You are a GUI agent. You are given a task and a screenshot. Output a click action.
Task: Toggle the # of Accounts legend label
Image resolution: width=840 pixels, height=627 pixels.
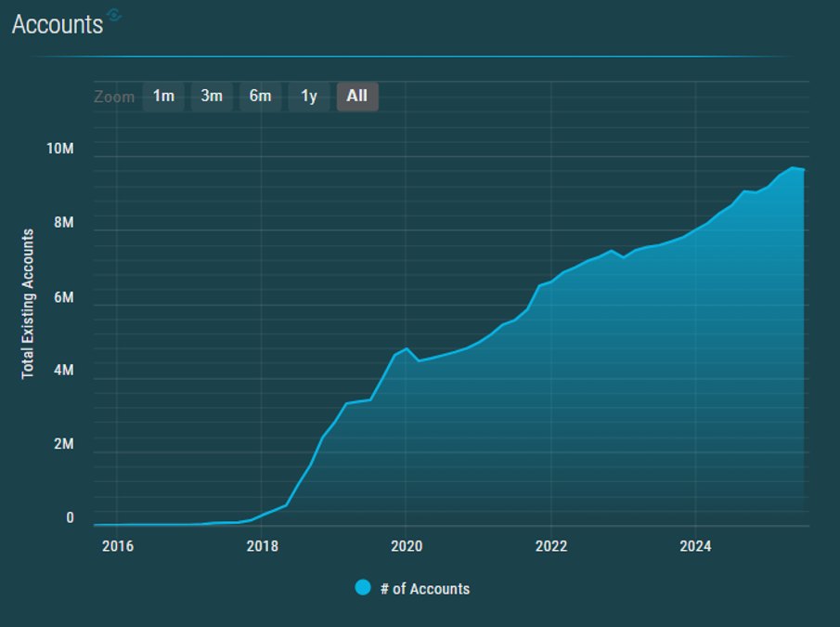pyautogui.click(x=424, y=589)
